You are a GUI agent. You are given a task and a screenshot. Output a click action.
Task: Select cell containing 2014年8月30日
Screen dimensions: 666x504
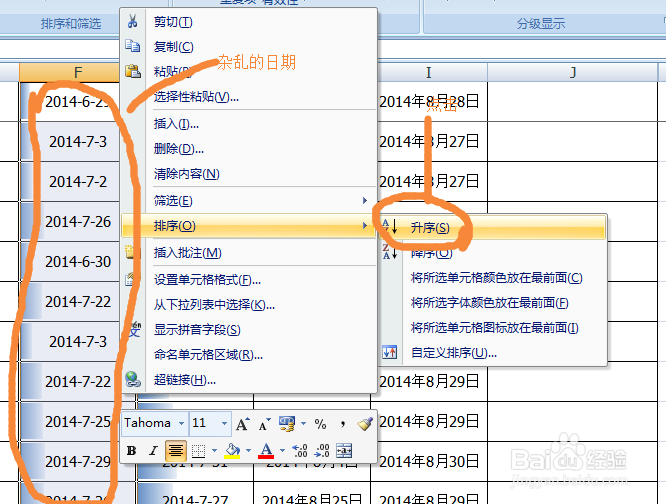(429, 462)
